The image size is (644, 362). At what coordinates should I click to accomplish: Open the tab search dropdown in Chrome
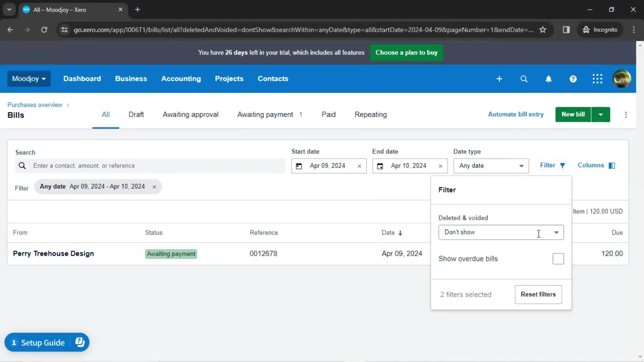pos(9,10)
